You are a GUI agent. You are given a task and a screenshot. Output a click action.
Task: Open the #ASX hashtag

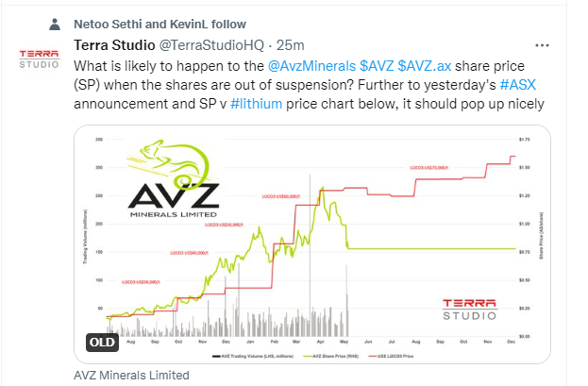tap(518, 85)
